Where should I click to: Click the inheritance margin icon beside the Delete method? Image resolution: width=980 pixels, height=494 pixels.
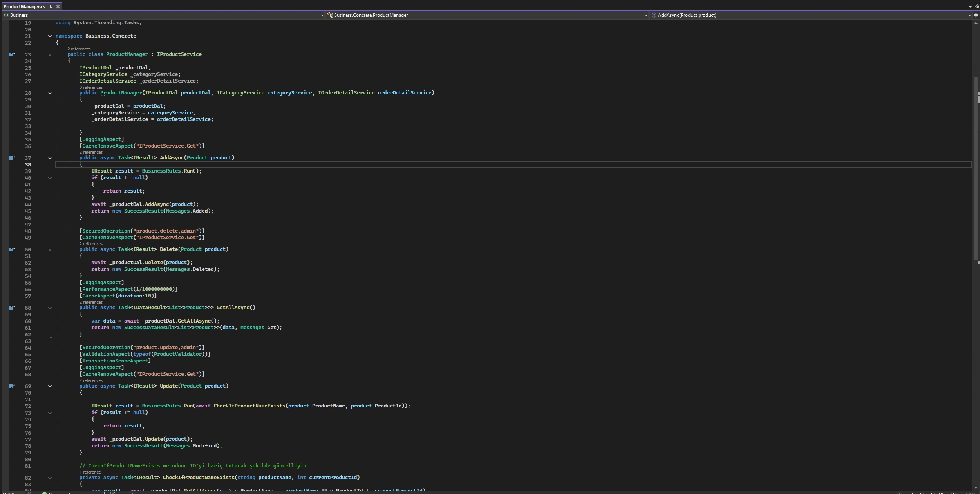pos(12,249)
